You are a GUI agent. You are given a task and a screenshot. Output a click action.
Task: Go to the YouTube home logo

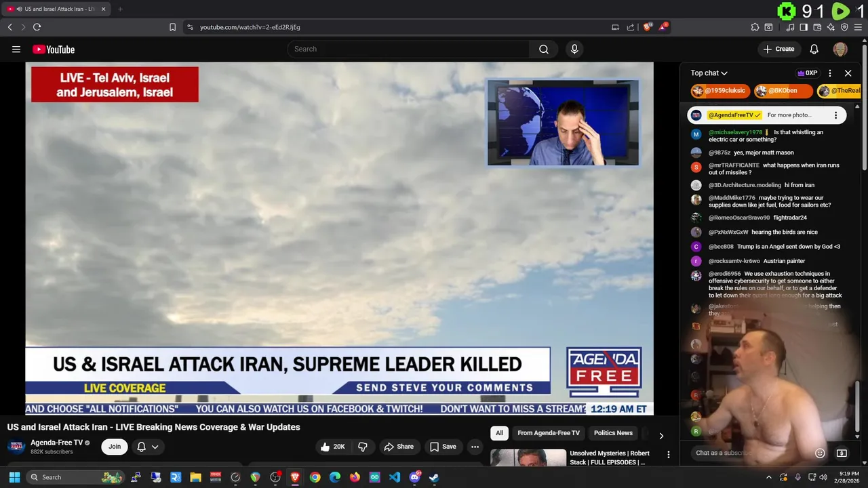54,49
